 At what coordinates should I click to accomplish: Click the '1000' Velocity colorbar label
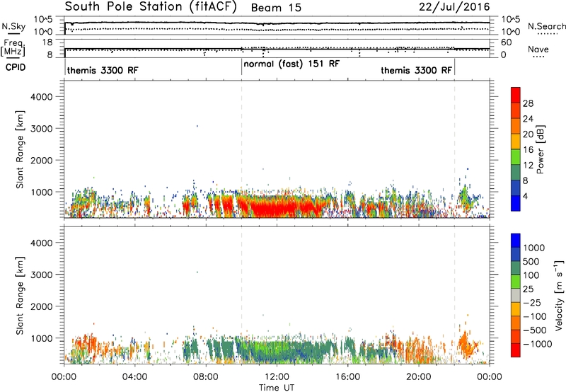point(533,248)
